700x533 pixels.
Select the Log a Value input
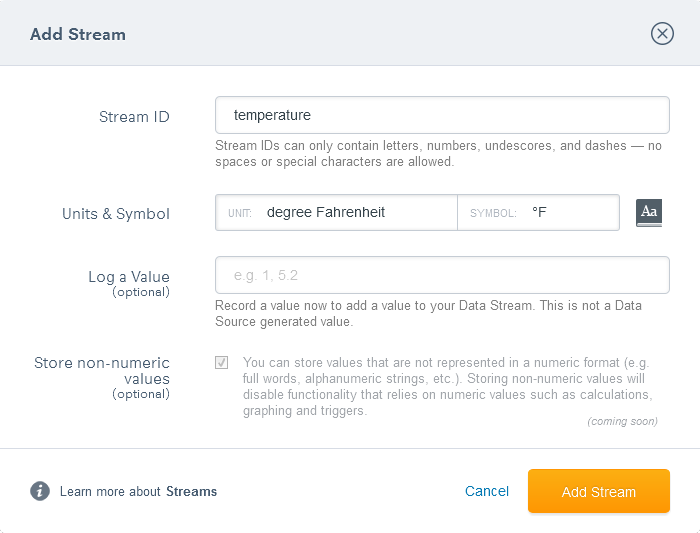point(442,275)
